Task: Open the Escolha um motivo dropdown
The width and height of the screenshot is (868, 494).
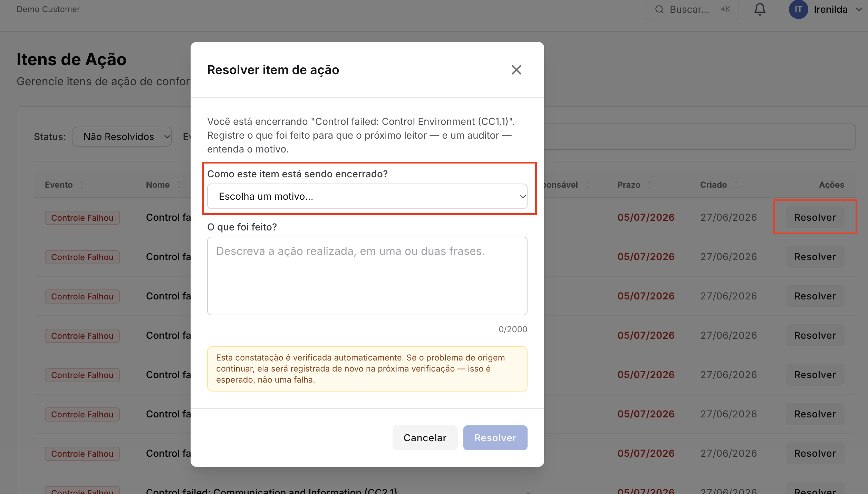Action: (367, 196)
